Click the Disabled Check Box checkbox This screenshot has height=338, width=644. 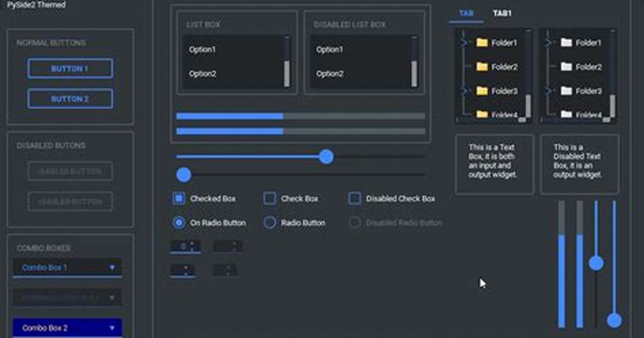point(354,199)
